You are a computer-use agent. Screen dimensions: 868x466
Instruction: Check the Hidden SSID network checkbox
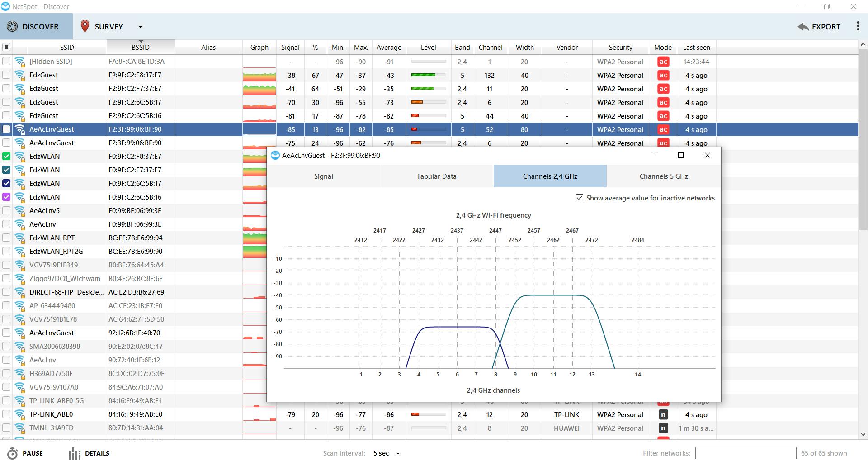(x=6, y=61)
